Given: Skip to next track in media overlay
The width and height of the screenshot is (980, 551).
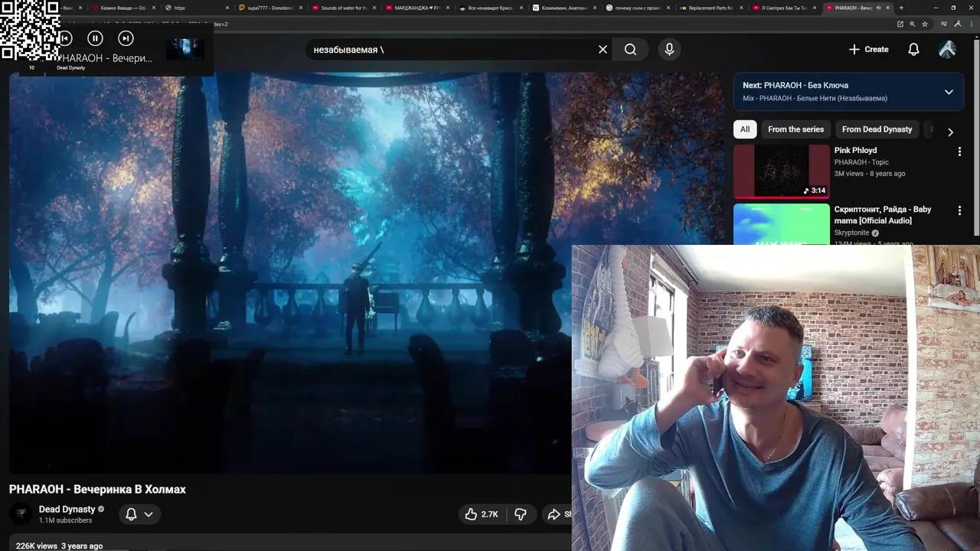Looking at the screenshot, I should 126,37.
